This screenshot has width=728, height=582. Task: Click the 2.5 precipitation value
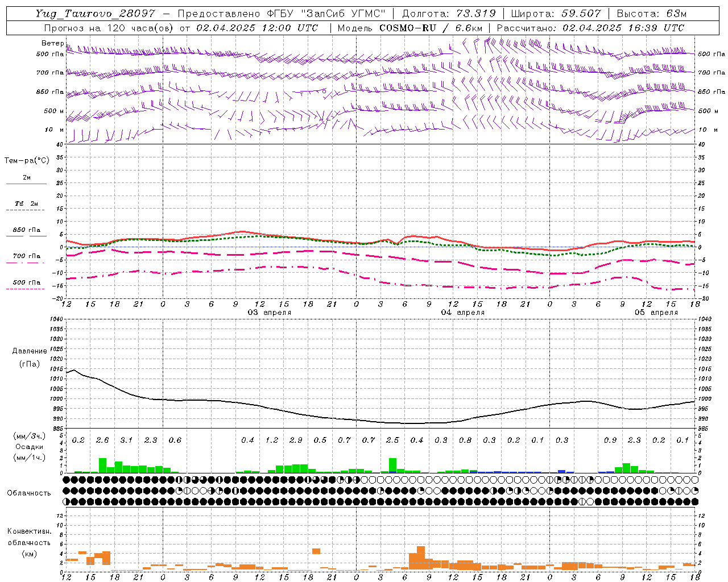point(392,440)
